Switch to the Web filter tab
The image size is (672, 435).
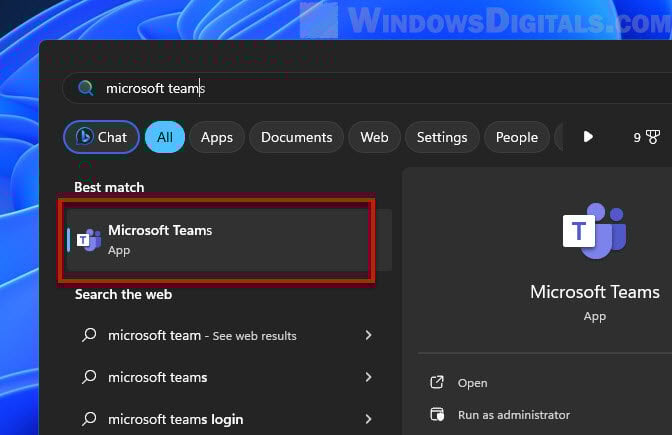[x=375, y=137]
